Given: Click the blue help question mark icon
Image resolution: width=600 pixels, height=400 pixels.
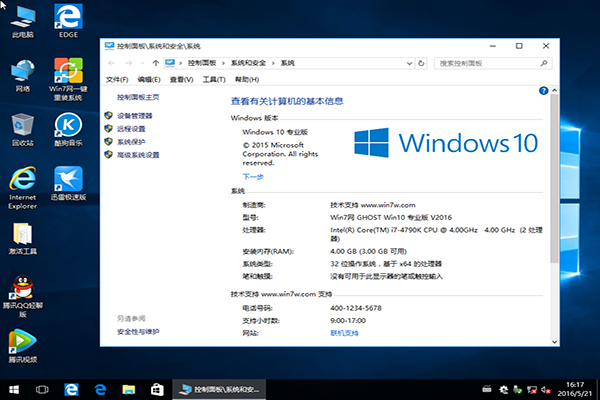Looking at the screenshot, I should pyautogui.click(x=542, y=89).
